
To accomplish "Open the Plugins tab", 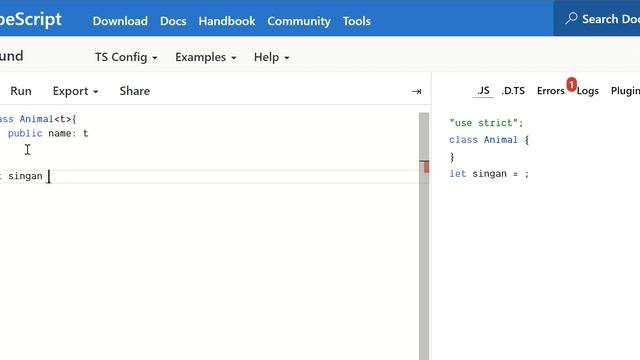I will 625,91.
